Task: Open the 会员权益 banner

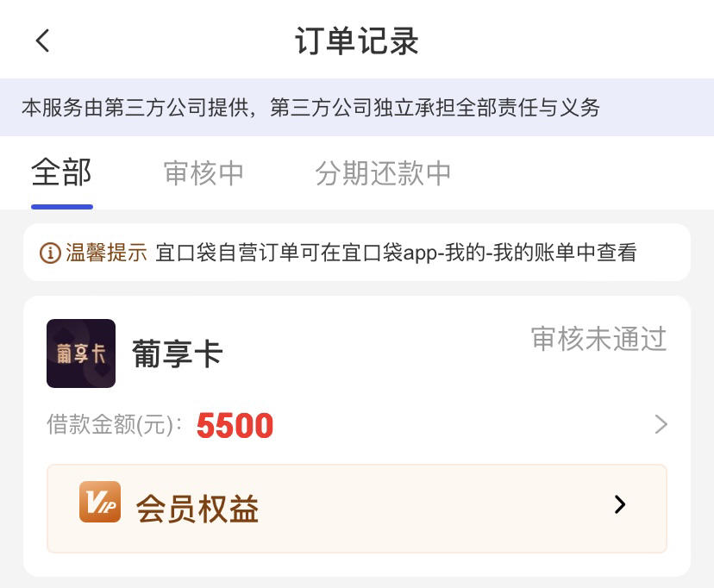Action: pyautogui.click(x=357, y=509)
